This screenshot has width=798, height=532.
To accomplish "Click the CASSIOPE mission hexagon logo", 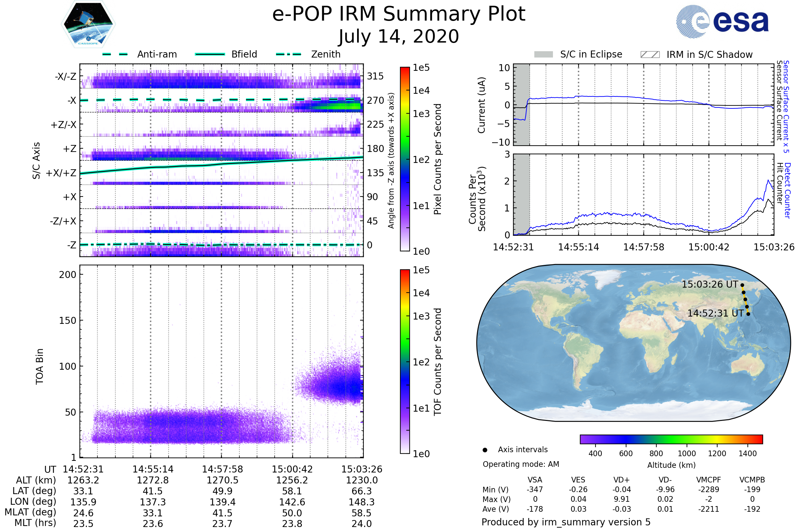I will point(88,24).
